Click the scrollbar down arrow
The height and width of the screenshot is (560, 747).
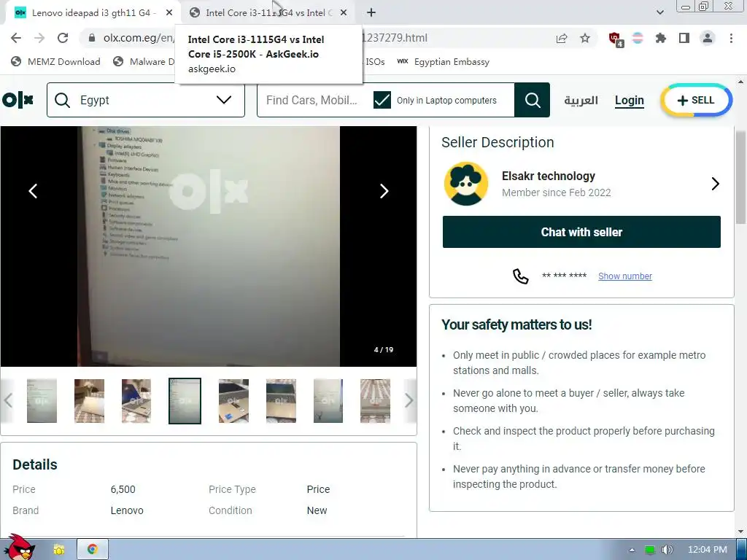point(741,532)
